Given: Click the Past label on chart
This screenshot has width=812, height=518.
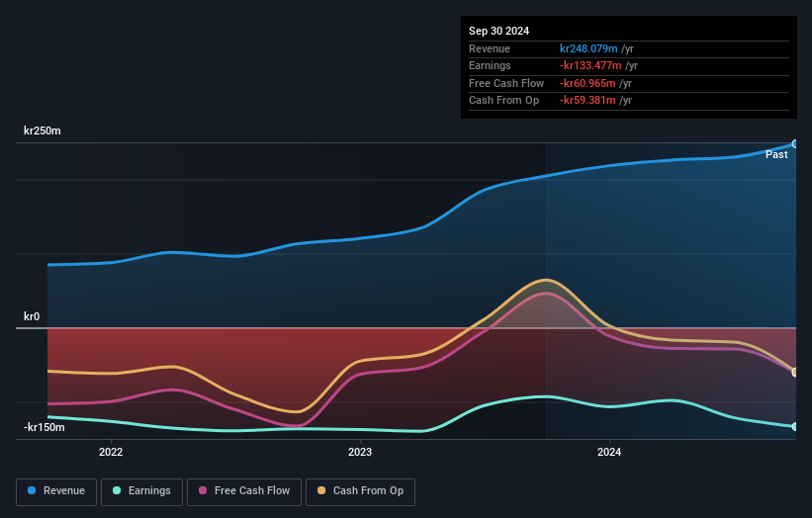Looking at the screenshot, I should 776,155.
